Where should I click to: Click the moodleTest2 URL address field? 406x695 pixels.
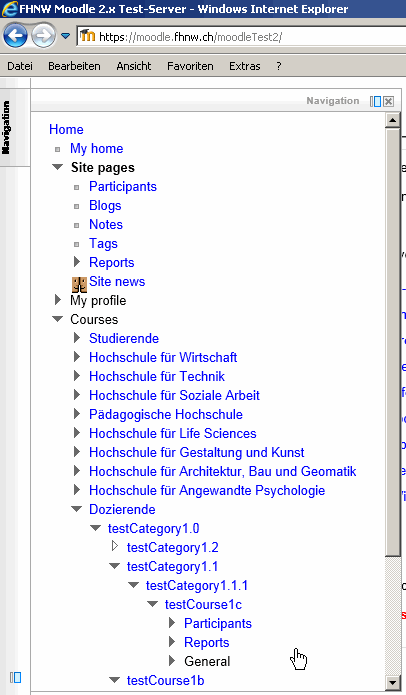point(242,36)
